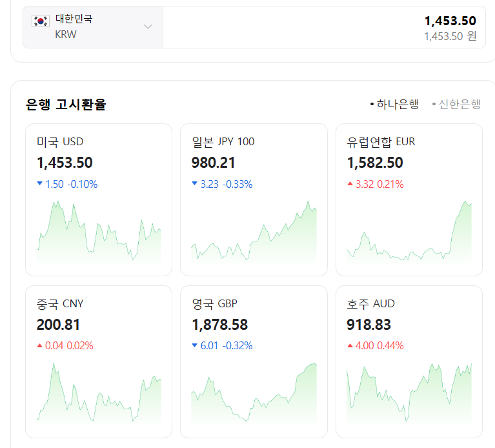Click the 1,453.50 amount input field
Viewport: 495px width, 448px height.
point(324,27)
